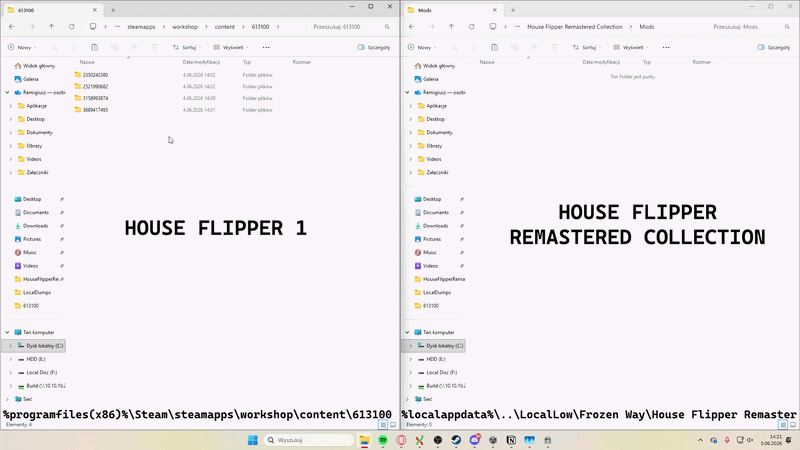800x450 pixels.
Task: Toggle the Szczegóły details pane in left window
Action: pos(374,47)
